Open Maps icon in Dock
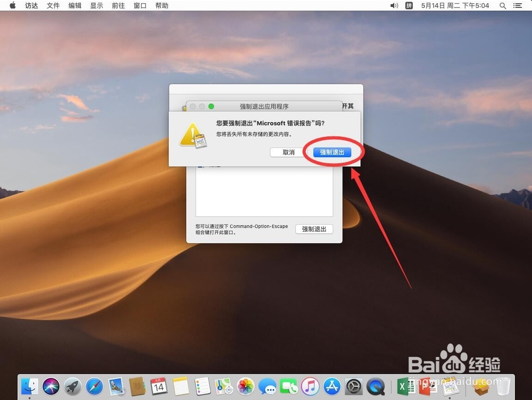The width and height of the screenshot is (532, 400). pos(224,386)
